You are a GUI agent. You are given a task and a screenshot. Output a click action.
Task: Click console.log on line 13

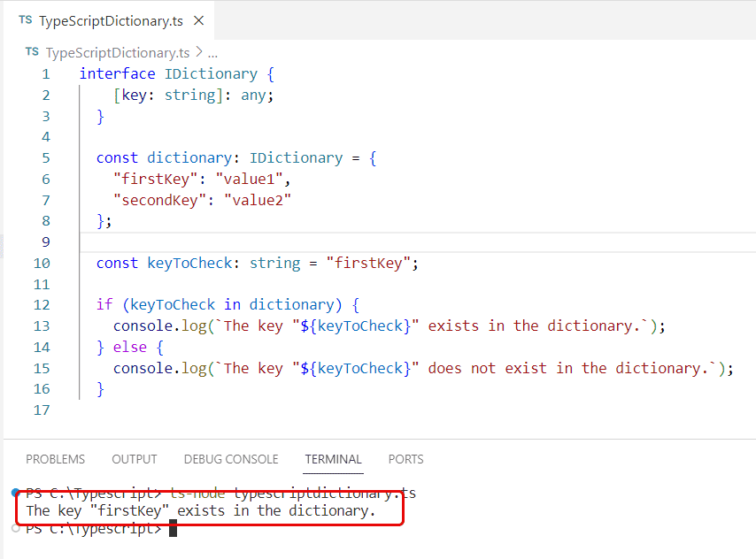[x=159, y=326]
